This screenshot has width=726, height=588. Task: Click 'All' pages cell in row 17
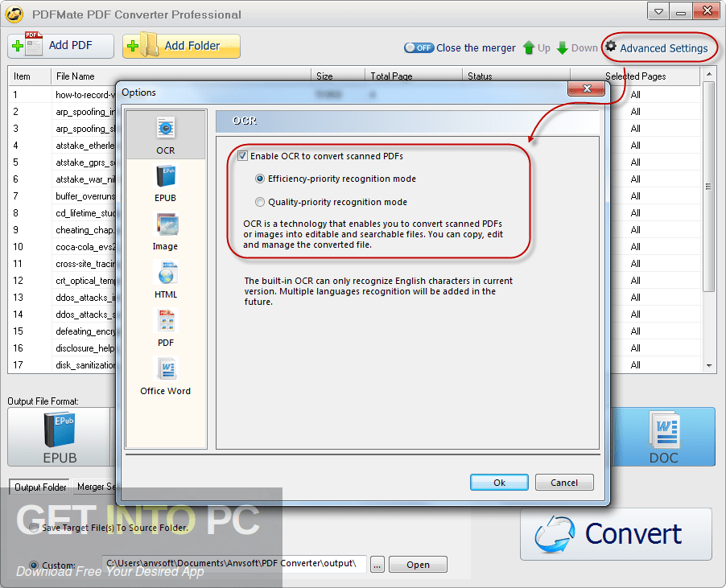pyautogui.click(x=635, y=365)
